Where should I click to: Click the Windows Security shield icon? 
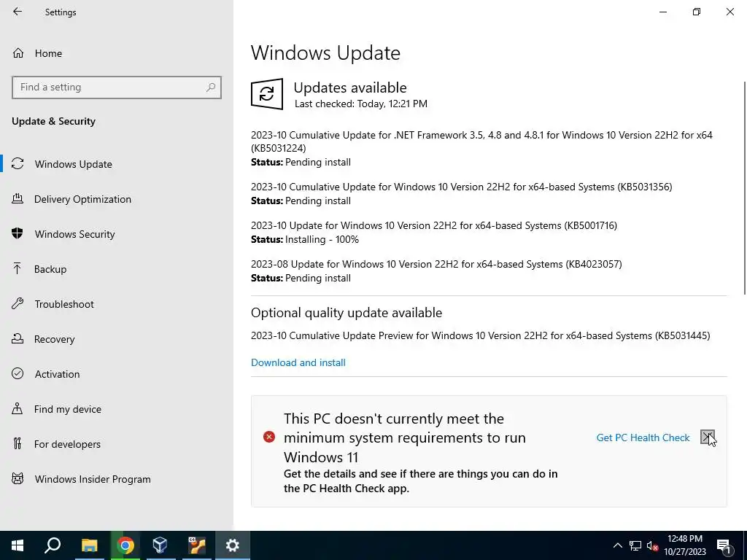point(18,233)
